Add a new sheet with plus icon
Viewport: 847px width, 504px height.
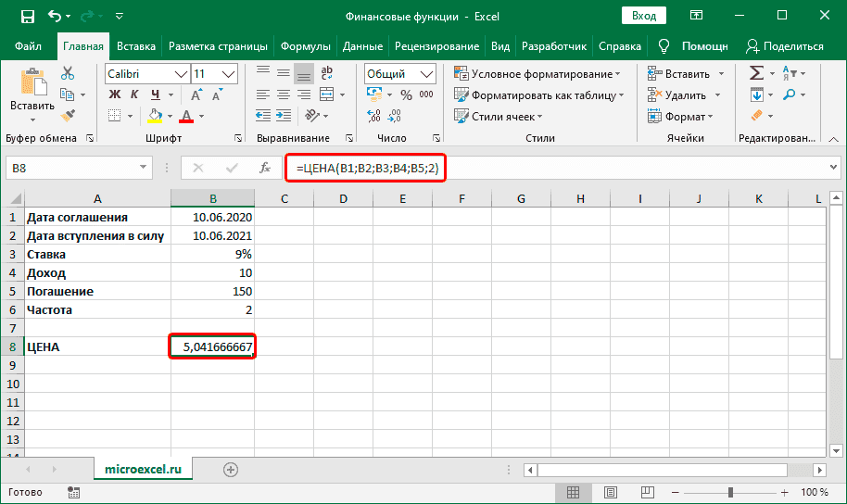tap(231, 470)
